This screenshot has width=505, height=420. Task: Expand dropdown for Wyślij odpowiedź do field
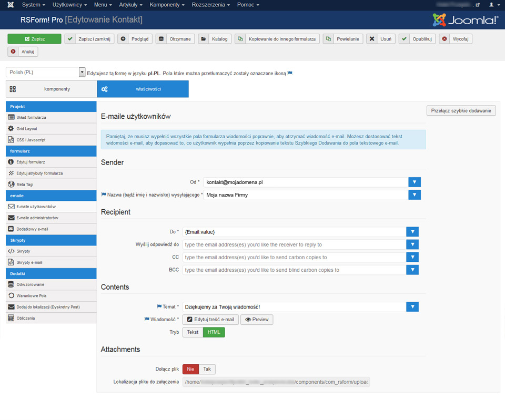pos(412,244)
